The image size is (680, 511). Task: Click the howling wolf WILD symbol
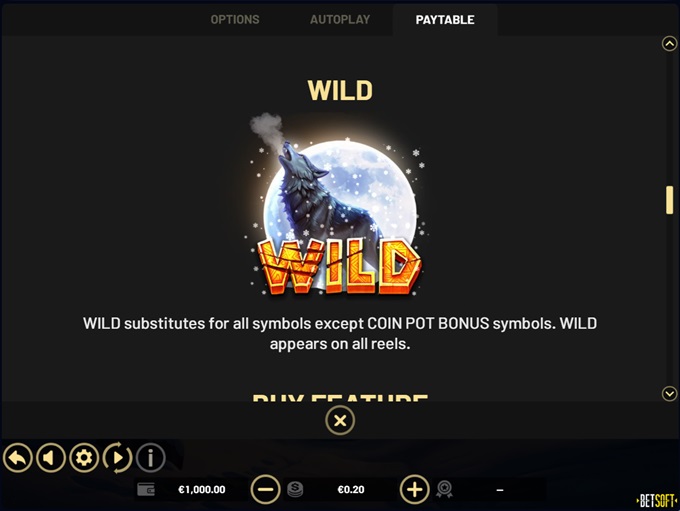pyautogui.click(x=337, y=204)
